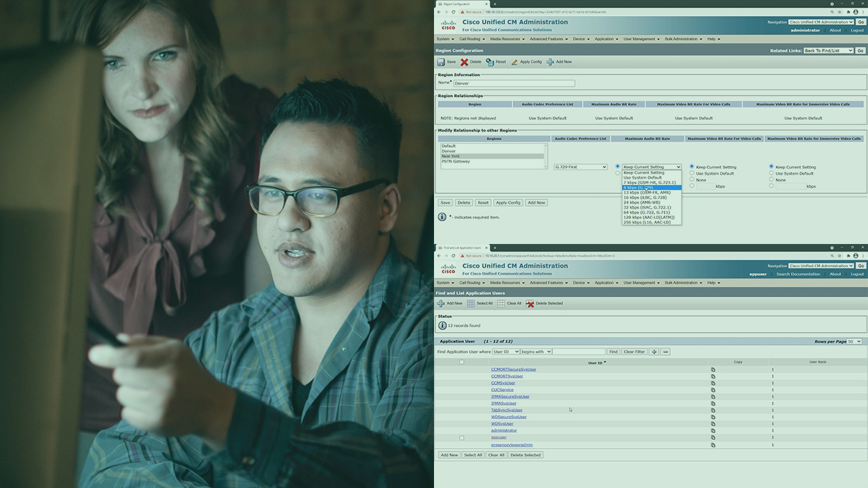The image size is (868, 488).
Task: Tick the checkbox beside appuser
Action: [462, 438]
